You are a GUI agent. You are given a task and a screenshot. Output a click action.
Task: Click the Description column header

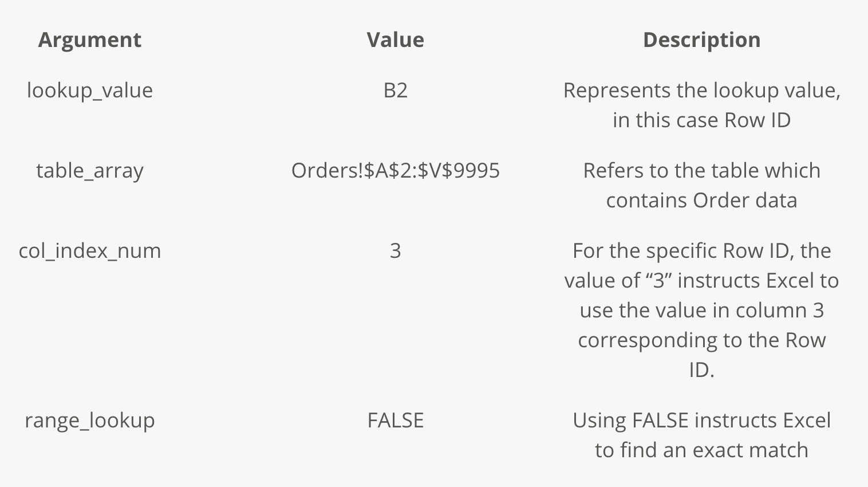(701, 40)
